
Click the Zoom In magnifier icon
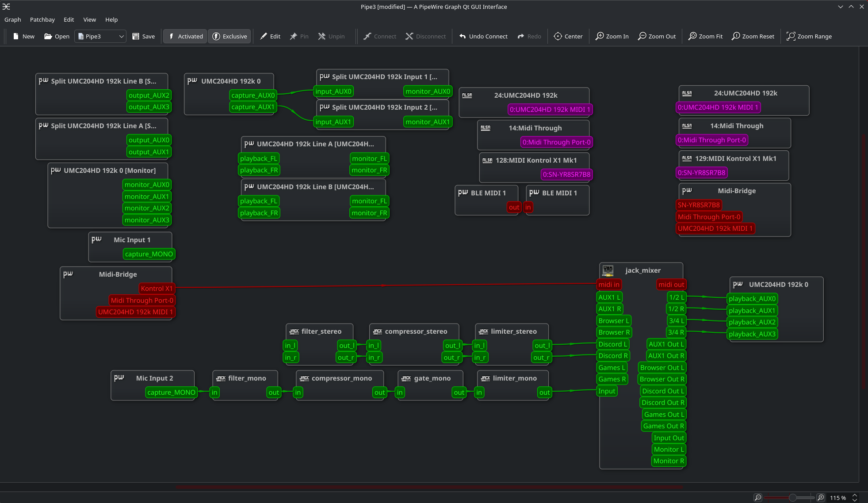[600, 36]
